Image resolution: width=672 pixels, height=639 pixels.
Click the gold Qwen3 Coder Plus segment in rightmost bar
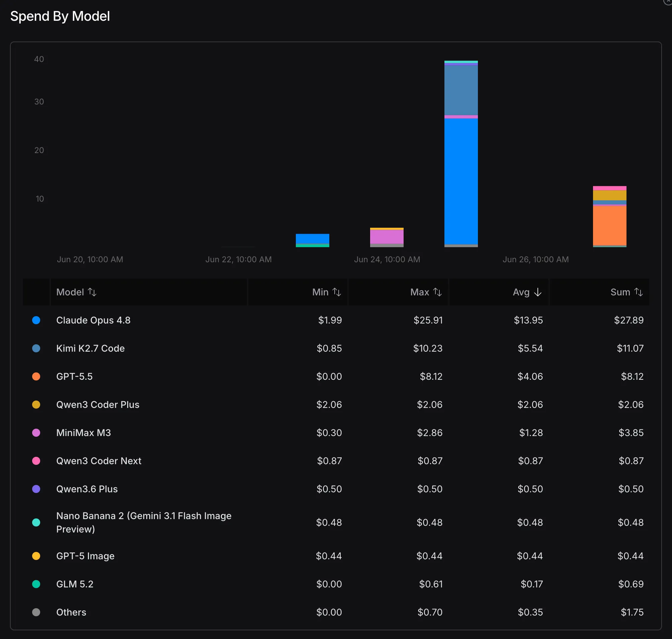[609, 195]
